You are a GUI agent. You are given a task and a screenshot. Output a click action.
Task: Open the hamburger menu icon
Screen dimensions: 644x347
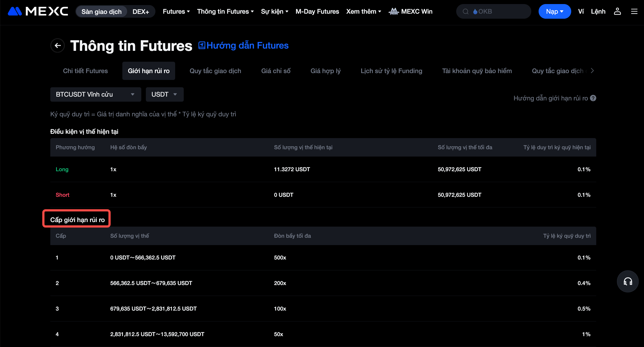point(634,11)
